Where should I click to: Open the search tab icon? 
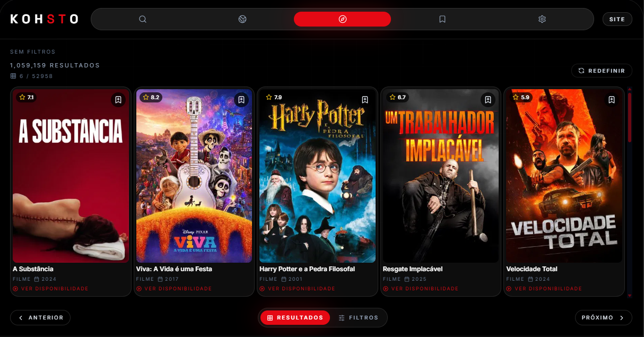point(143,19)
